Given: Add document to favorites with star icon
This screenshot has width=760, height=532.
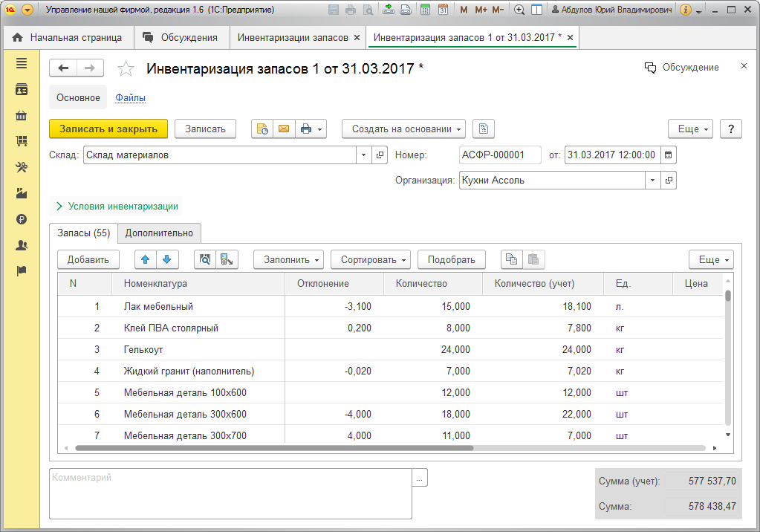Looking at the screenshot, I should pyautogui.click(x=126, y=68).
